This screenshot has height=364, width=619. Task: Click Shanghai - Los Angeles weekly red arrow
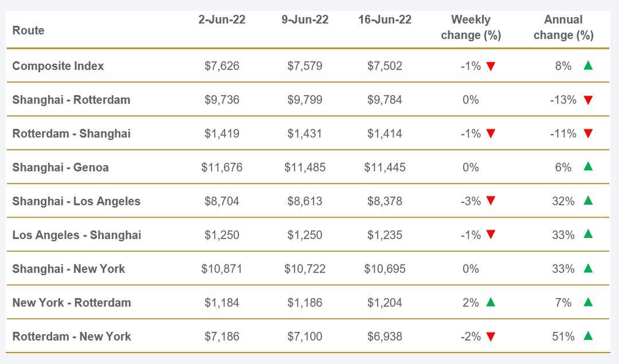pyautogui.click(x=491, y=201)
